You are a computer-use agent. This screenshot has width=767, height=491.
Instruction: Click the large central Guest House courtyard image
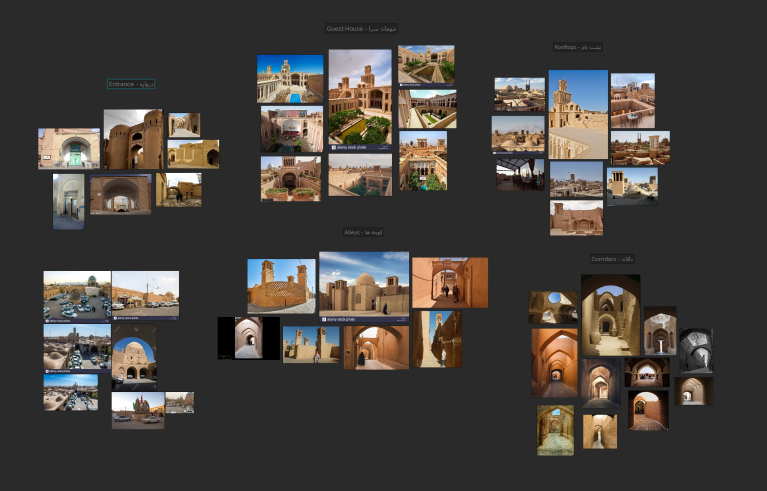(360, 99)
